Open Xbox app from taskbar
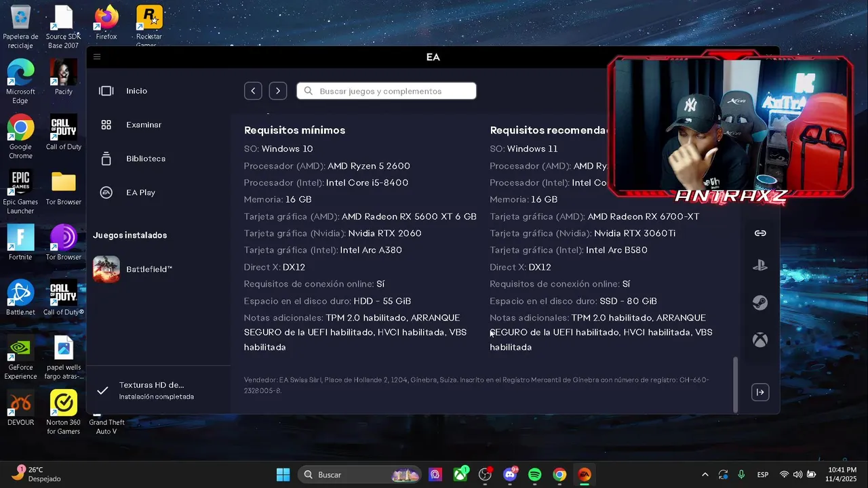 click(460, 474)
